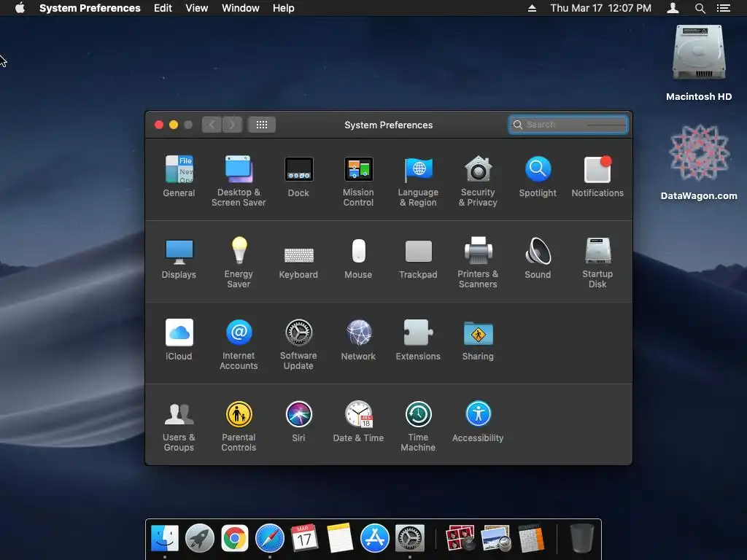Open the System Preferences menu
This screenshot has height=560, width=747.
(x=90, y=8)
